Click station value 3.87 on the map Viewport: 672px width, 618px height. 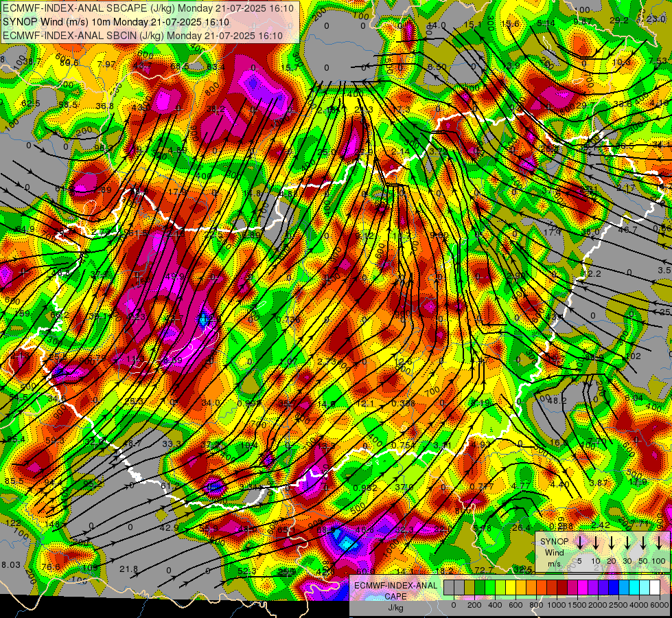(x=599, y=483)
